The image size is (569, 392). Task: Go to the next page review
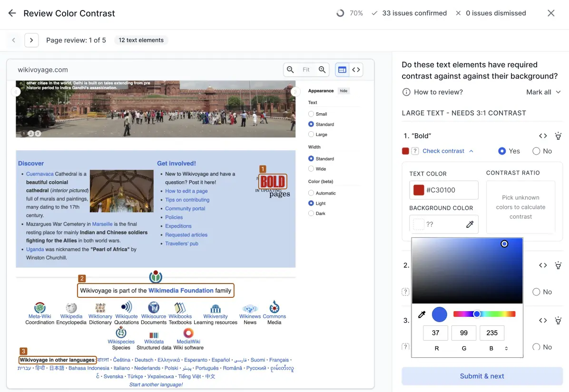coord(31,40)
